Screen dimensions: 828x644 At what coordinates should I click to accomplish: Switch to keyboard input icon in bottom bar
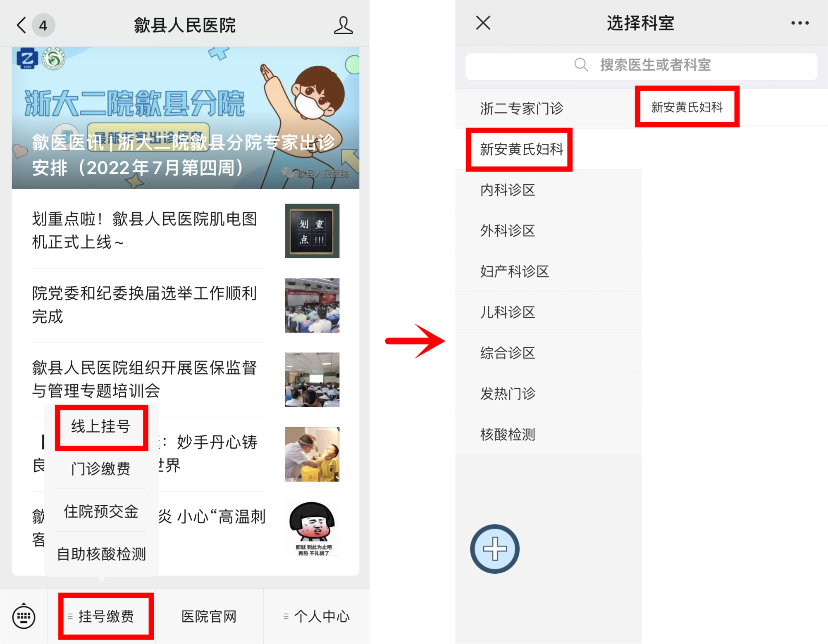pos(24,617)
